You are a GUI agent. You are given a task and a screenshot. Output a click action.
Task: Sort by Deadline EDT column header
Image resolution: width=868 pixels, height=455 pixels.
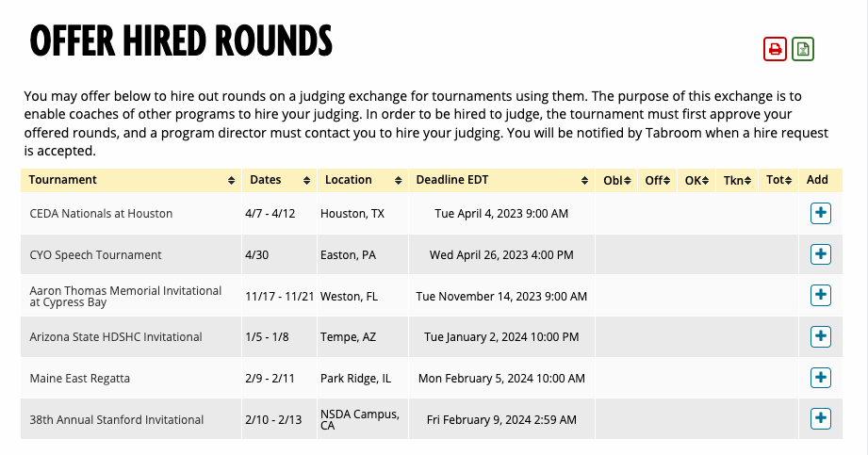coord(501,180)
